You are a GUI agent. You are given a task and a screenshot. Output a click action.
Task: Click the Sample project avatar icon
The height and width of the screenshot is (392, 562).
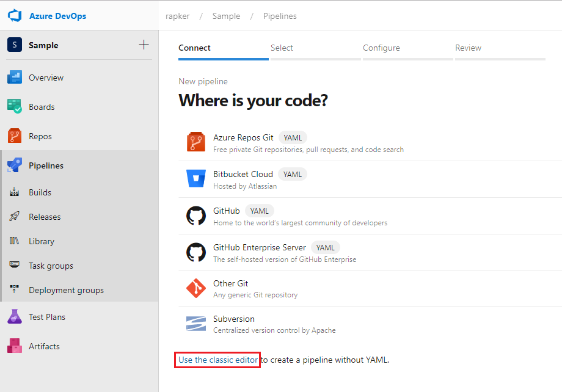[15, 45]
